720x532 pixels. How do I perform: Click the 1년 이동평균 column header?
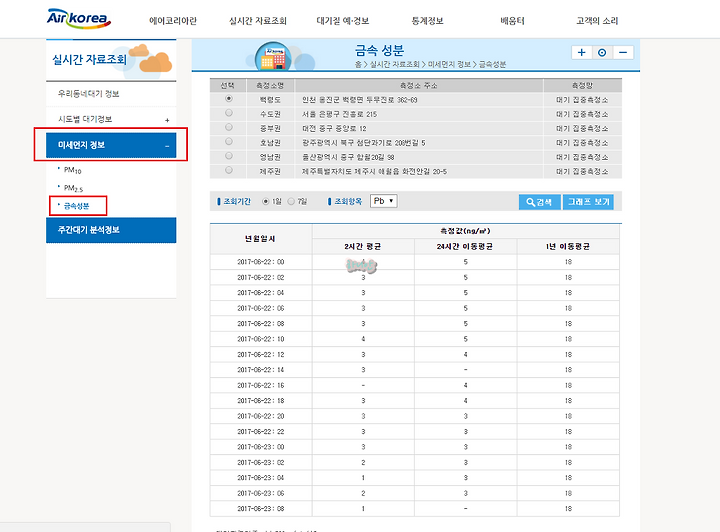click(x=568, y=246)
